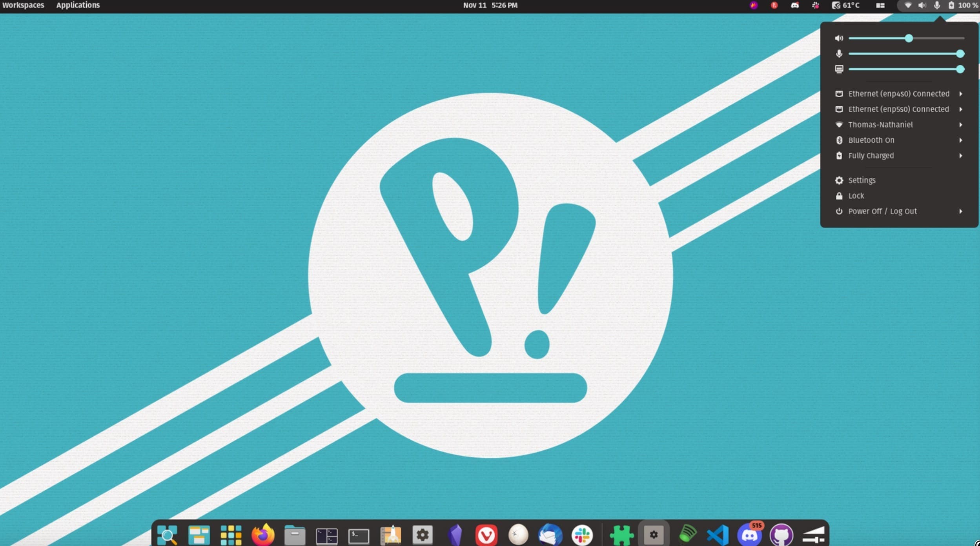The height and width of the screenshot is (546, 980).
Task: Open the Applications menu in top bar
Action: [78, 5]
